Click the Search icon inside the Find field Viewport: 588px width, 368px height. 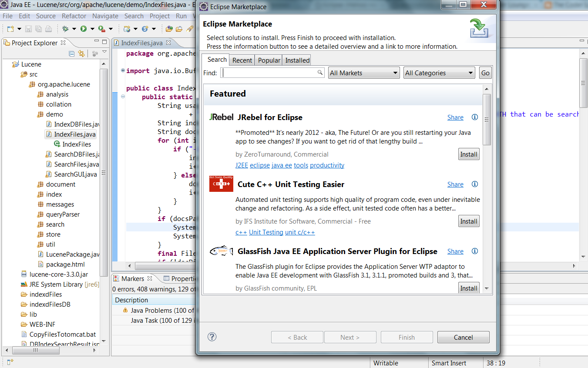(x=319, y=73)
